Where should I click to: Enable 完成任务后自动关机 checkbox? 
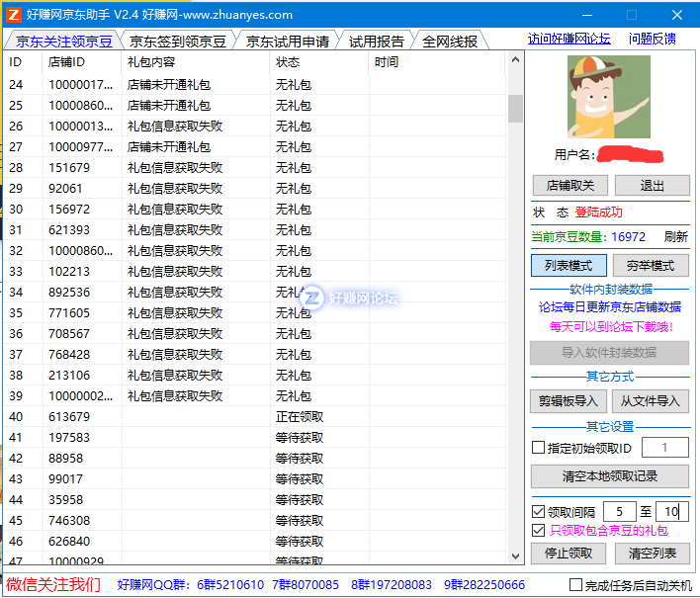point(575,584)
